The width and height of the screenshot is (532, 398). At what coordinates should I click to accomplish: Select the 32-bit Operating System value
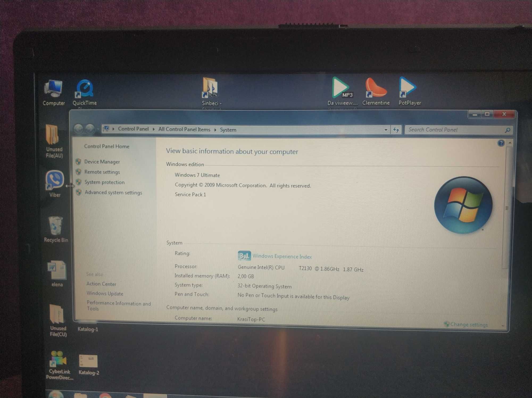[x=264, y=286]
